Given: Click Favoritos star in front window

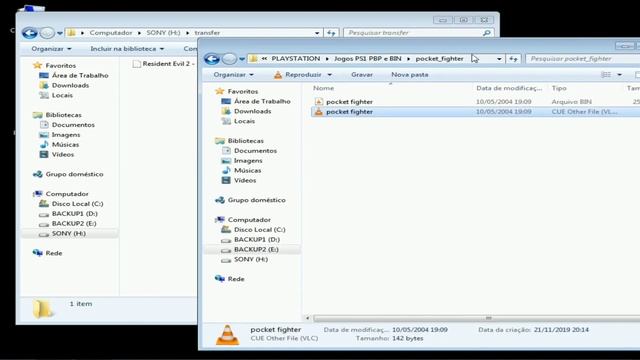Looking at the screenshot, I should 220,91.
